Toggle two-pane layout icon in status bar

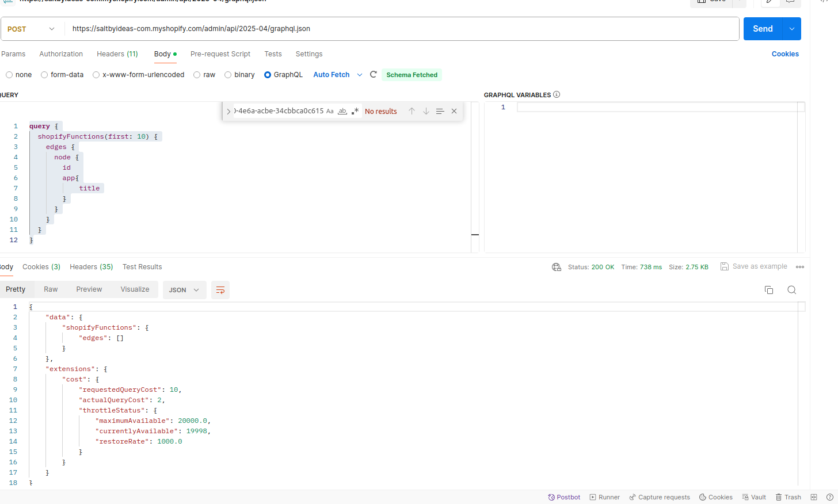pos(814,497)
